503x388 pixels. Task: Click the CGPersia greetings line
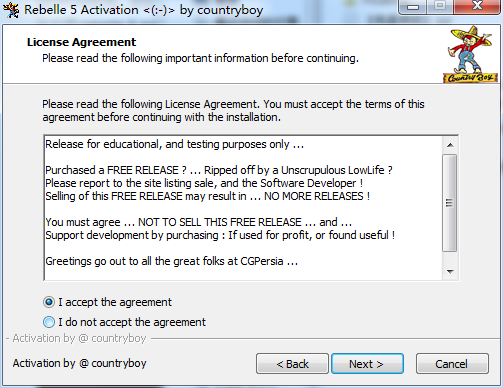click(171, 261)
